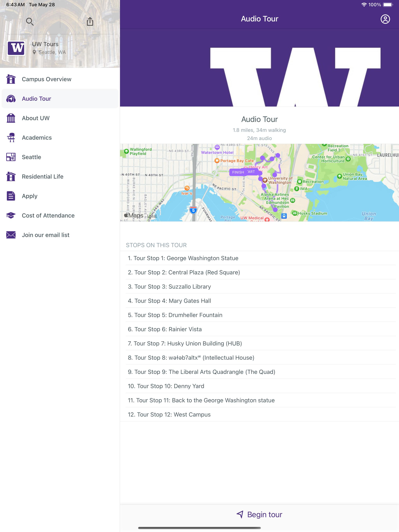The image size is (399, 532).
Task: Open the user profile icon
Action: [385, 19]
